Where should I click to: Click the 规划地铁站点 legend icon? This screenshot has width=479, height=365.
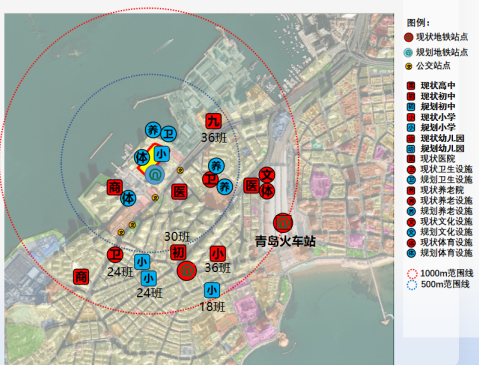point(408,53)
